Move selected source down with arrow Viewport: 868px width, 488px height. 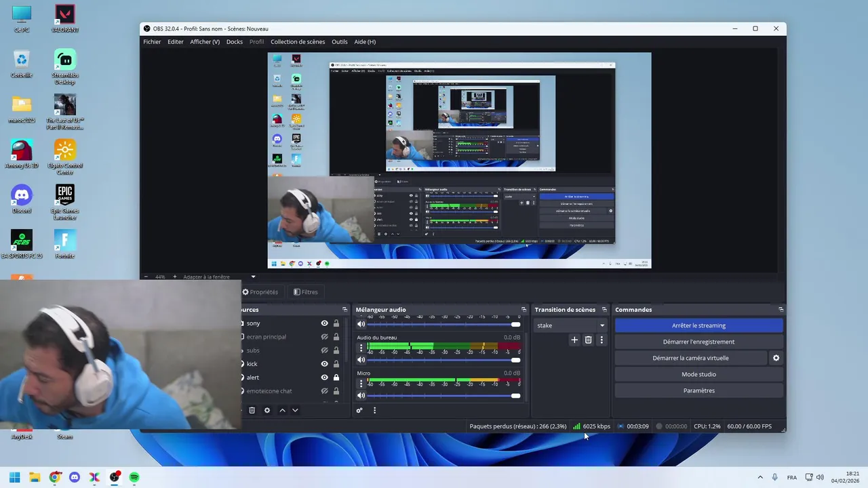295,410
